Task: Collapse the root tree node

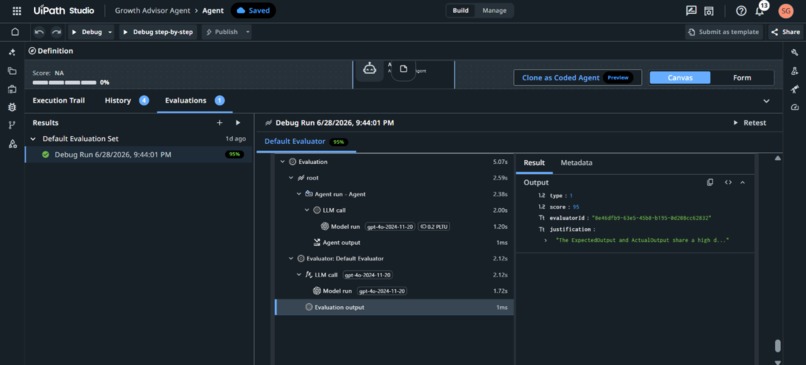Action: tap(291, 178)
